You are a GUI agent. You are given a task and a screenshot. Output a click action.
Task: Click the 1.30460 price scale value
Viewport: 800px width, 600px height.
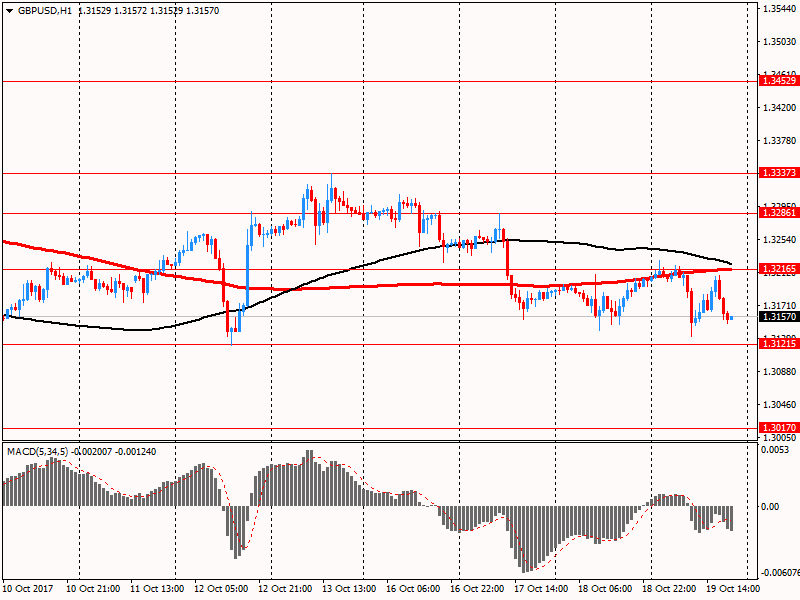779,405
